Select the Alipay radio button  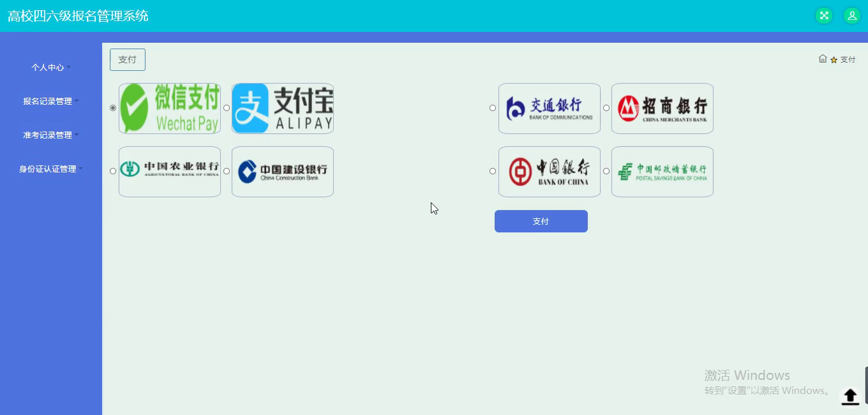pyautogui.click(x=227, y=108)
